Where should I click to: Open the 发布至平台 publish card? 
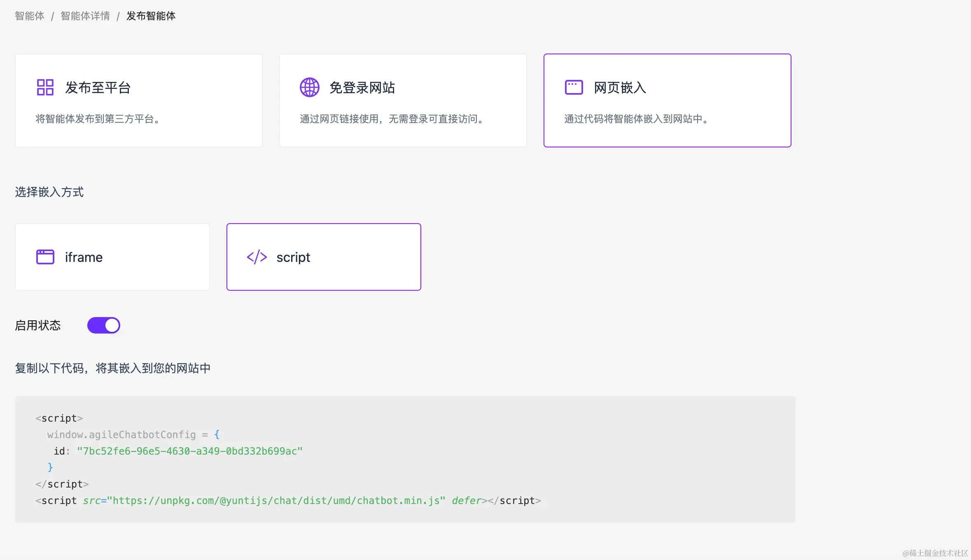coord(139,100)
